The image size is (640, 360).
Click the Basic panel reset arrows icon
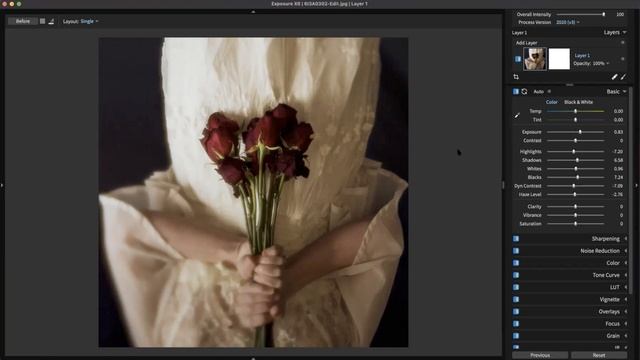[524, 92]
